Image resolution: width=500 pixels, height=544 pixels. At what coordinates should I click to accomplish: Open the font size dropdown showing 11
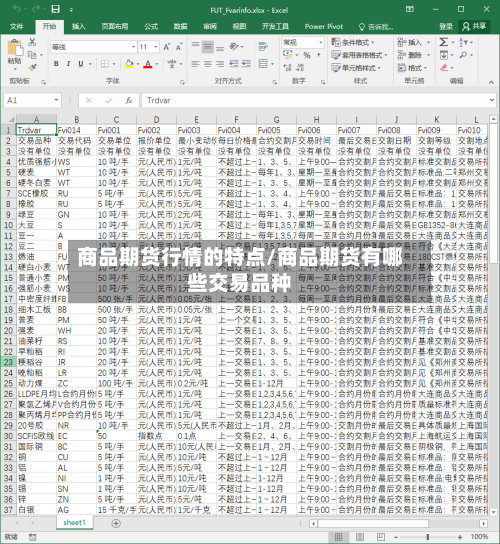pos(156,47)
